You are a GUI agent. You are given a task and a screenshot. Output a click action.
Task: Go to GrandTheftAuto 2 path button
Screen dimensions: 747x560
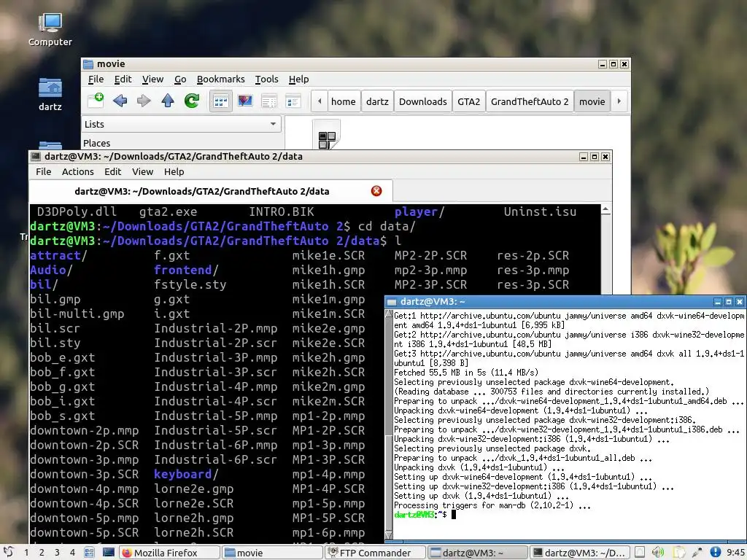[530, 101]
